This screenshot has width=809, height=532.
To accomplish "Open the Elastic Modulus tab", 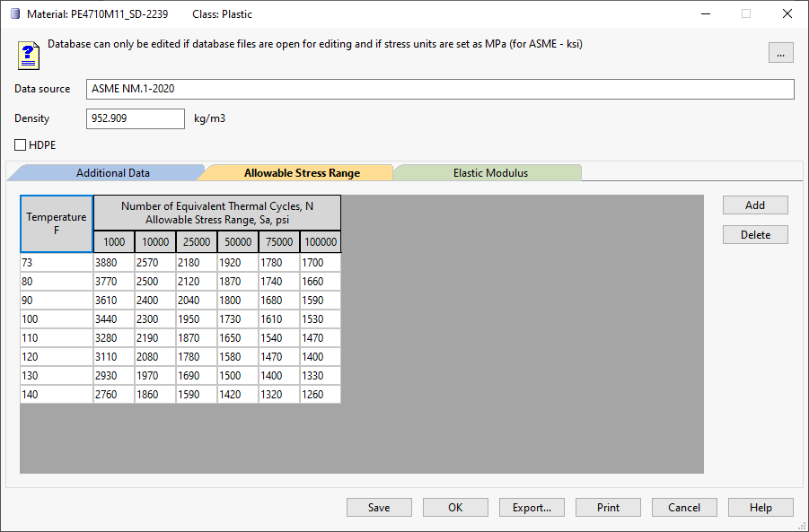I will pyautogui.click(x=489, y=173).
